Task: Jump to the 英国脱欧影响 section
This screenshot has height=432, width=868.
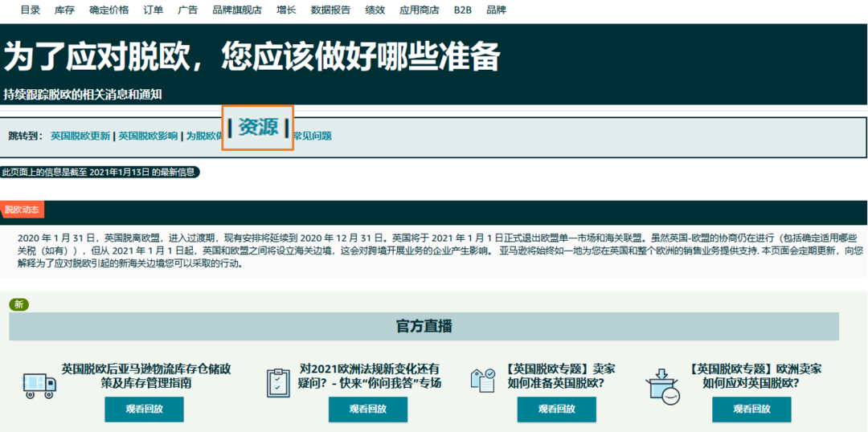Action: 148,136
